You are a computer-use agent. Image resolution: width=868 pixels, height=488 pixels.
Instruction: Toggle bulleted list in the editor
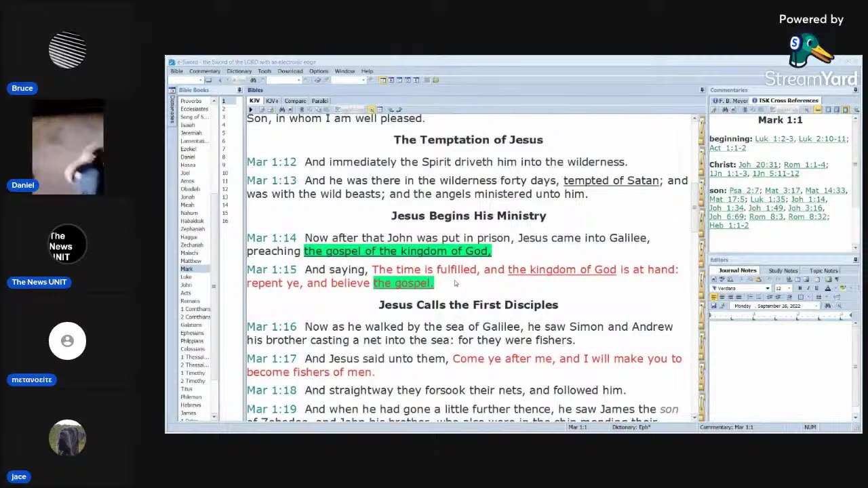pos(757,297)
